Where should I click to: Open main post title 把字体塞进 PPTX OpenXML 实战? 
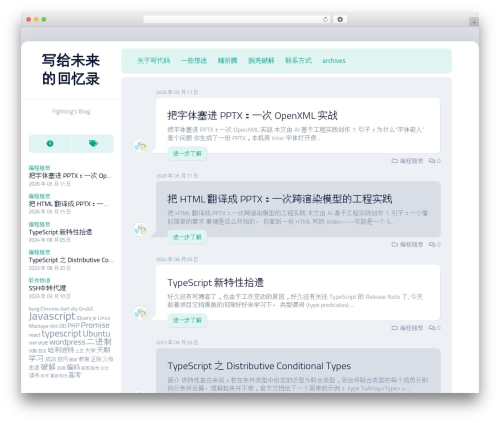252,116
